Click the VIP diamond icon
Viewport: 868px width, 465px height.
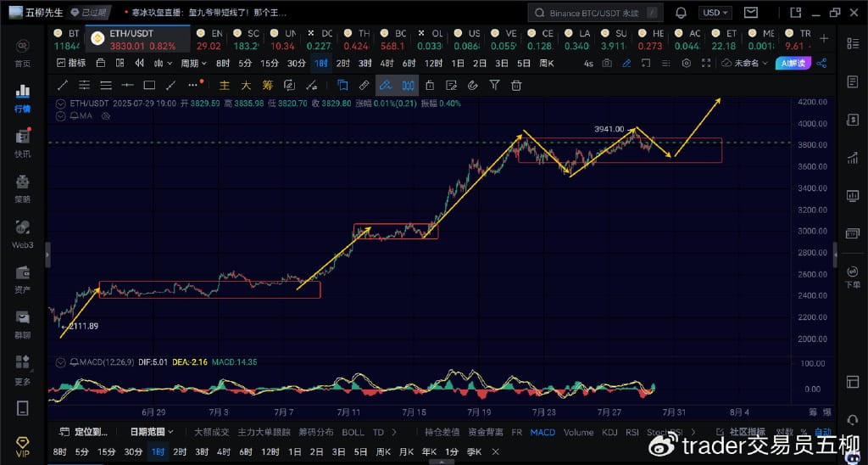click(23, 445)
